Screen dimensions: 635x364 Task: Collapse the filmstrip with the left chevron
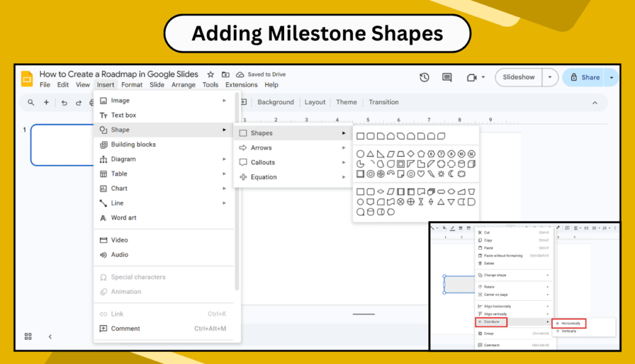(x=50, y=337)
